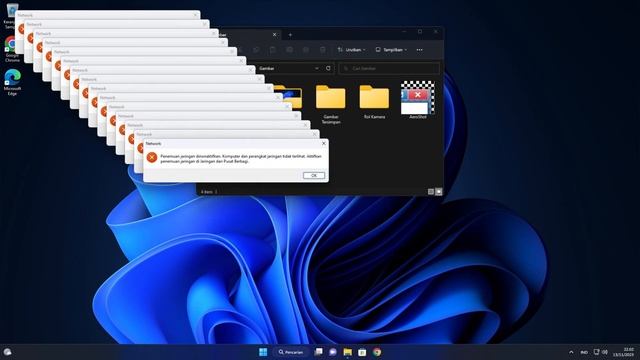This screenshot has height=360, width=640.
Task: Open the taskbar clock and date
Action: click(624, 352)
